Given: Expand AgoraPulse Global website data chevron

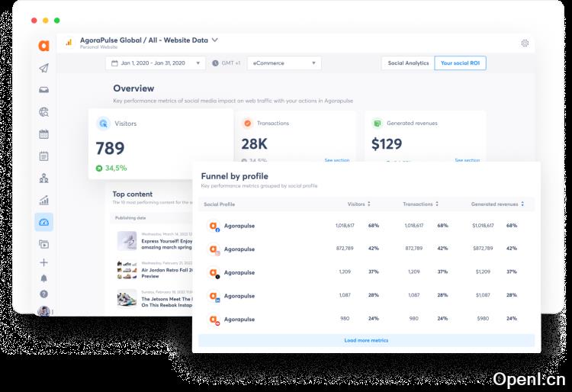Looking at the screenshot, I should pyautogui.click(x=215, y=40).
